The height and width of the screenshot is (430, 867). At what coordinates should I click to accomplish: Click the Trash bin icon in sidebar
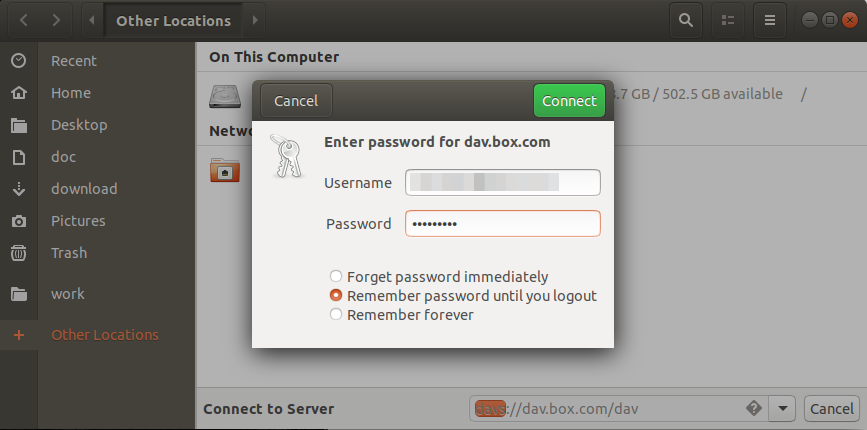coord(19,253)
